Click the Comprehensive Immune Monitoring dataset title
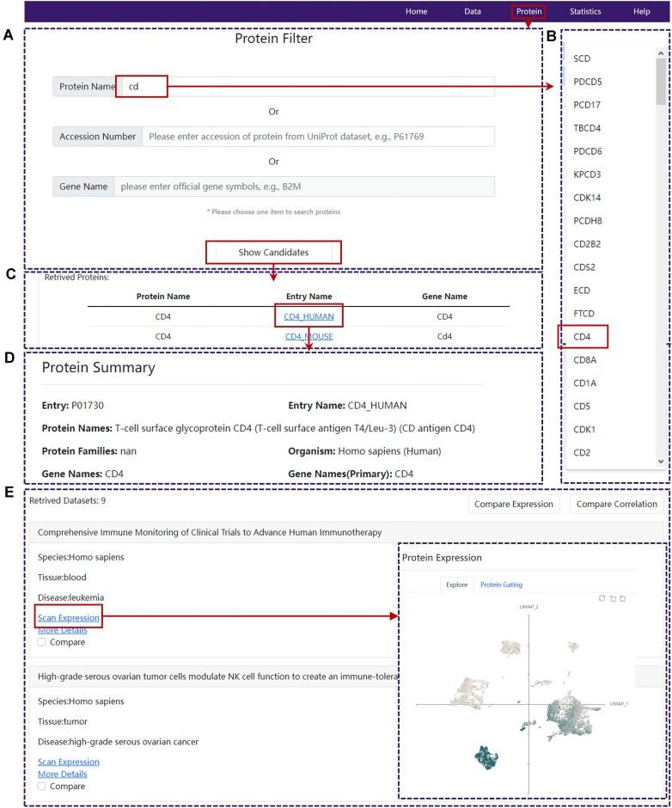This screenshot has height=808, width=672. tap(210, 532)
